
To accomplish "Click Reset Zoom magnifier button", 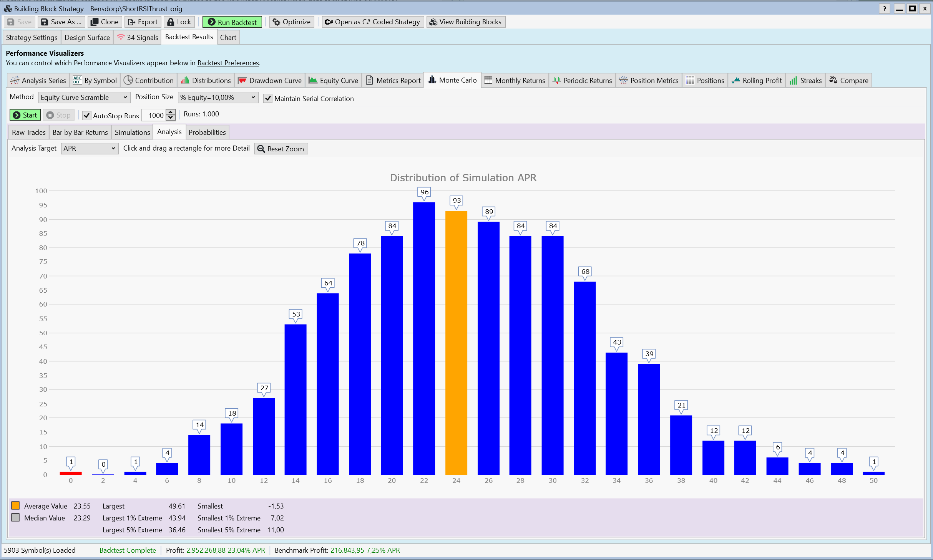I will point(281,149).
